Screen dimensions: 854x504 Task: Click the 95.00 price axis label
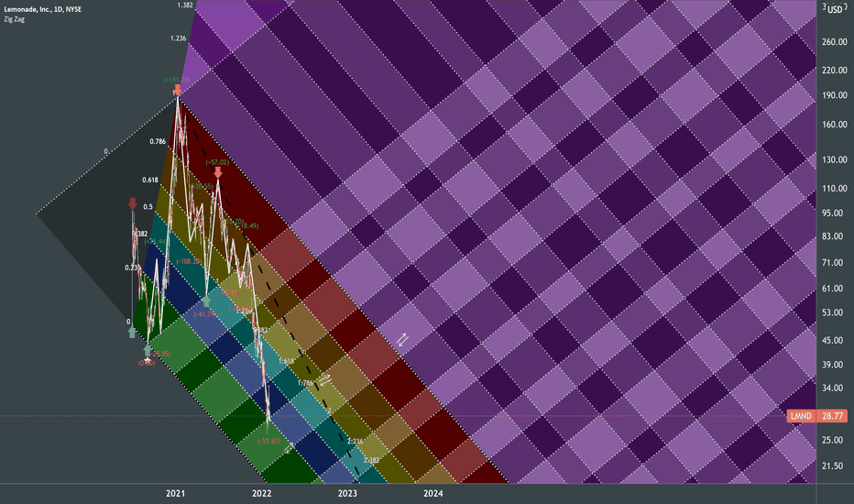[832, 213]
